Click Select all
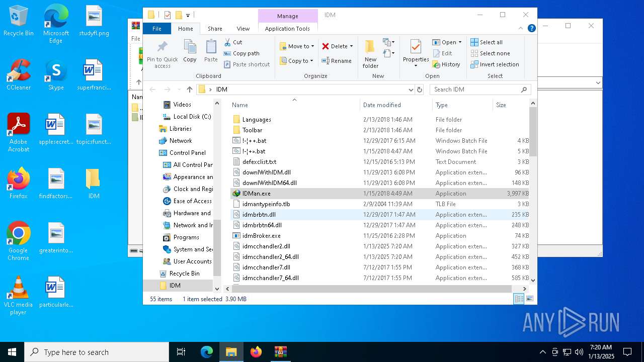The image size is (644, 362). point(487,42)
